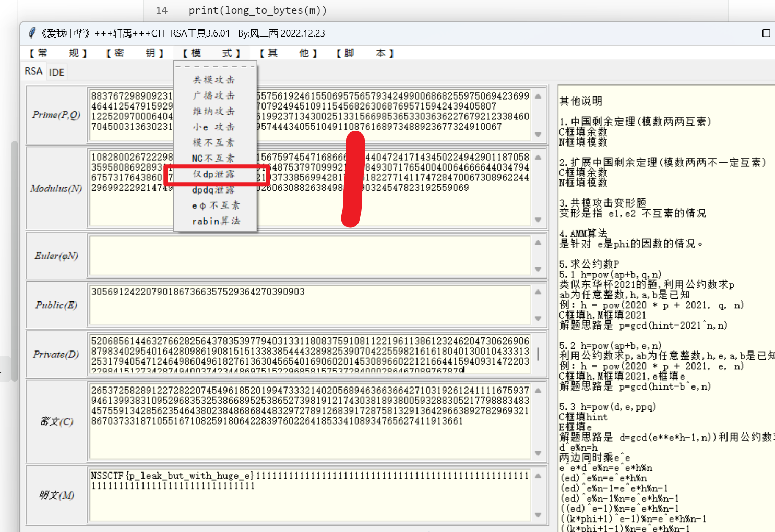Click 'print(long_to_bytes(m))' in background editor
Viewport: 775px width, 532px height.
[258, 10]
